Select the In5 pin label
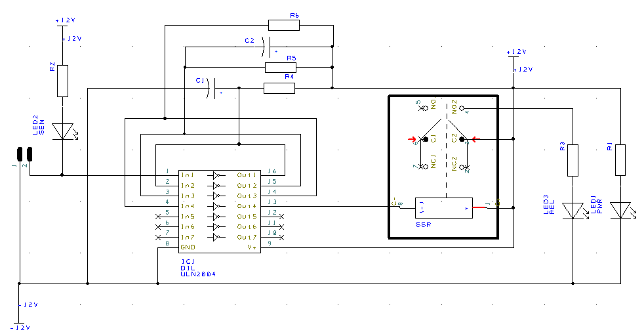This screenshot has width=644, height=336. (x=188, y=217)
